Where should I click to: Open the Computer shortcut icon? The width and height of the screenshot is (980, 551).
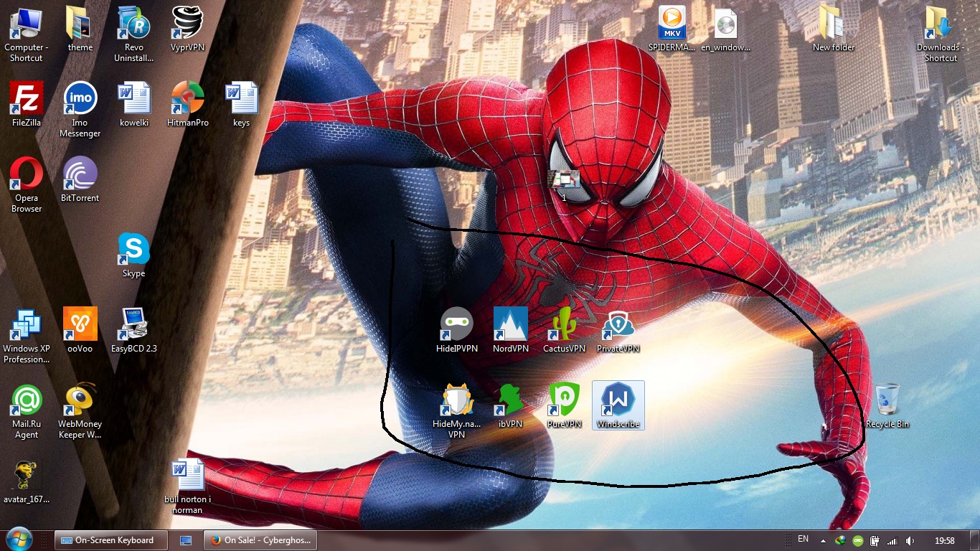tap(27, 34)
